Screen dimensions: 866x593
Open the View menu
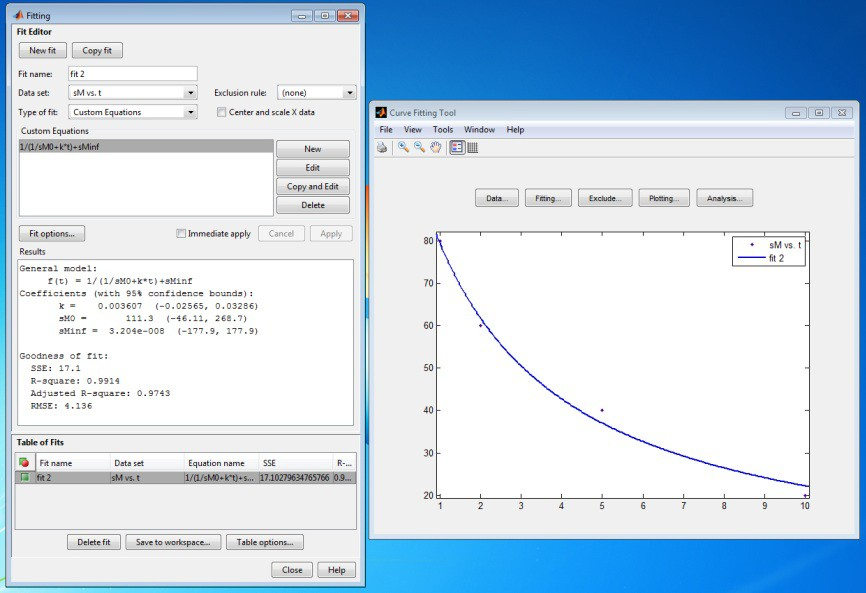[413, 130]
